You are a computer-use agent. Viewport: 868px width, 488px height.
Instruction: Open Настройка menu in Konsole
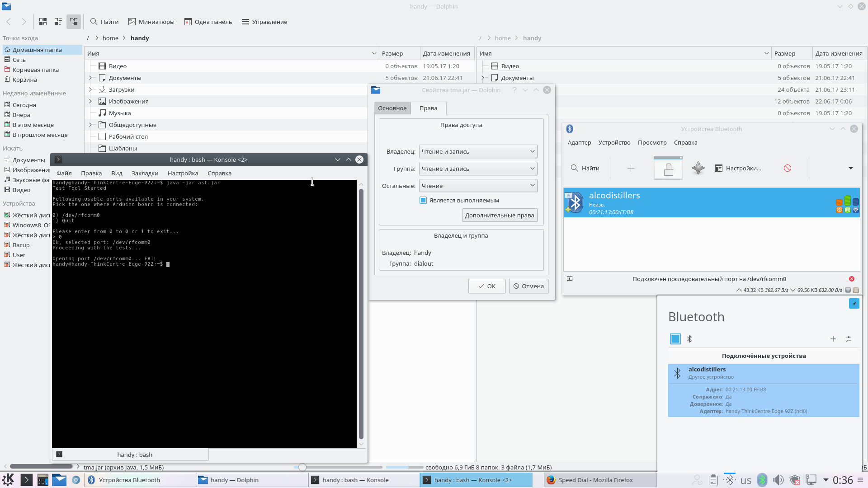(x=183, y=173)
